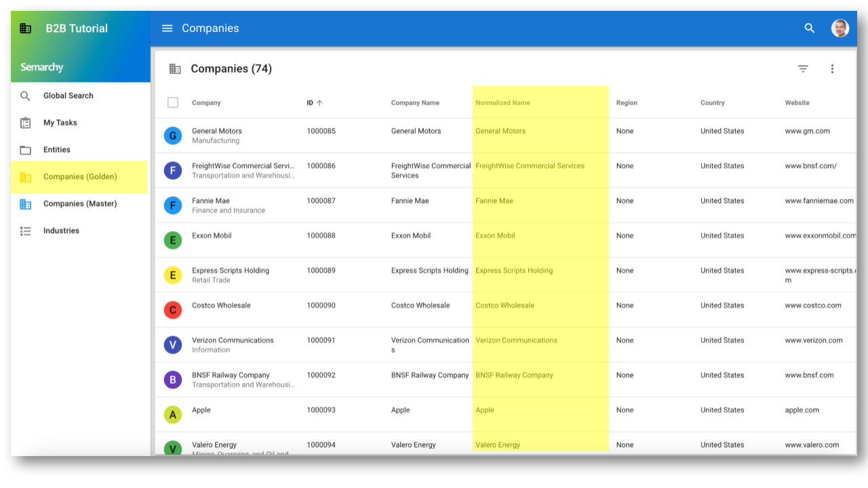The height and width of the screenshot is (488, 868).
Task: Select Companies (Master) in sidebar
Action: tap(81, 204)
